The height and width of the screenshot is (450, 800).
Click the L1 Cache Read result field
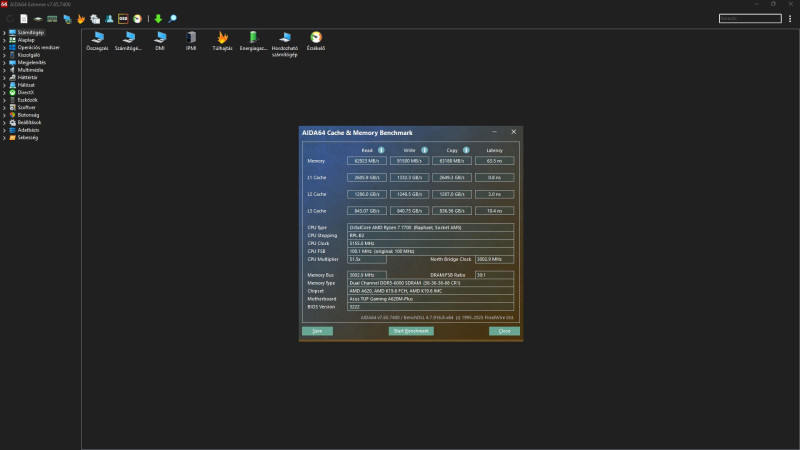point(367,178)
